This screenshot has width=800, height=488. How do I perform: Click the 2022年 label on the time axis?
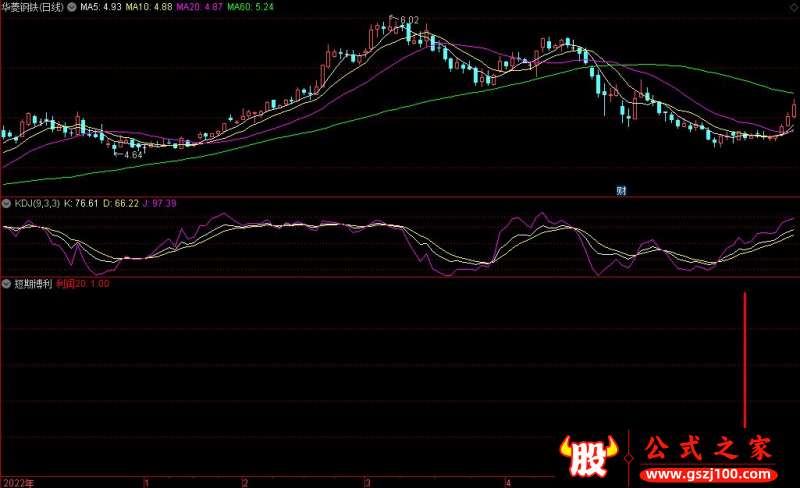point(18,483)
